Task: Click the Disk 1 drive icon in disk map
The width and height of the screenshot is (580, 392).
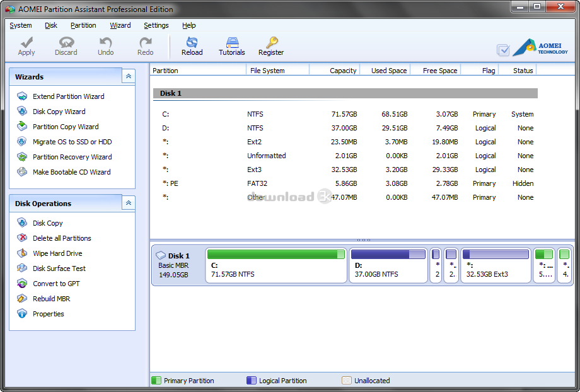Action: (x=161, y=255)
